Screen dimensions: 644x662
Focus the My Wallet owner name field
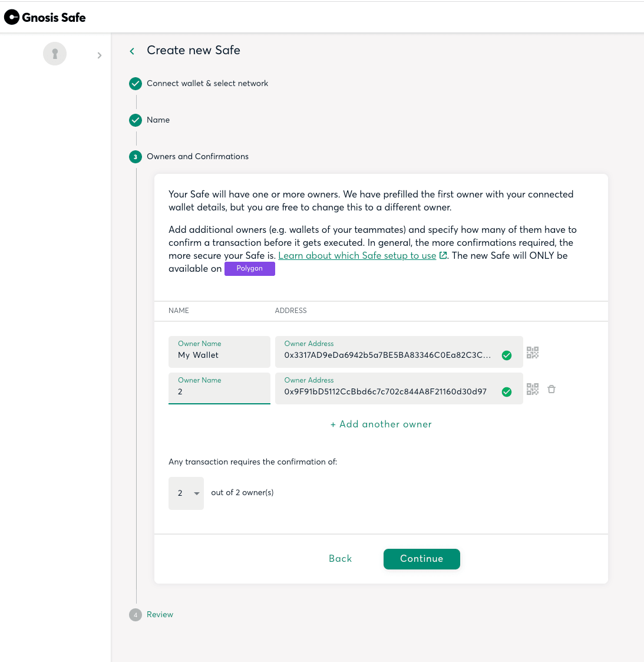[x=219, y=352]
